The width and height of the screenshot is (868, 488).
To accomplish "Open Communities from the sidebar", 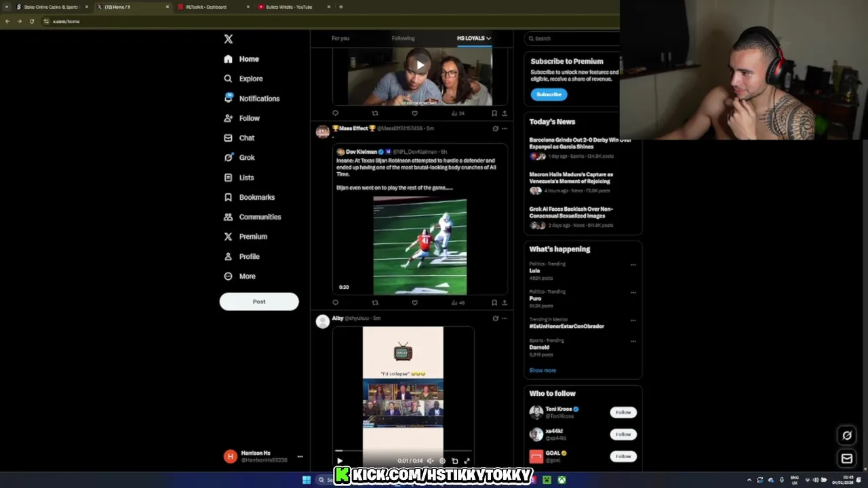I will 252,217.
